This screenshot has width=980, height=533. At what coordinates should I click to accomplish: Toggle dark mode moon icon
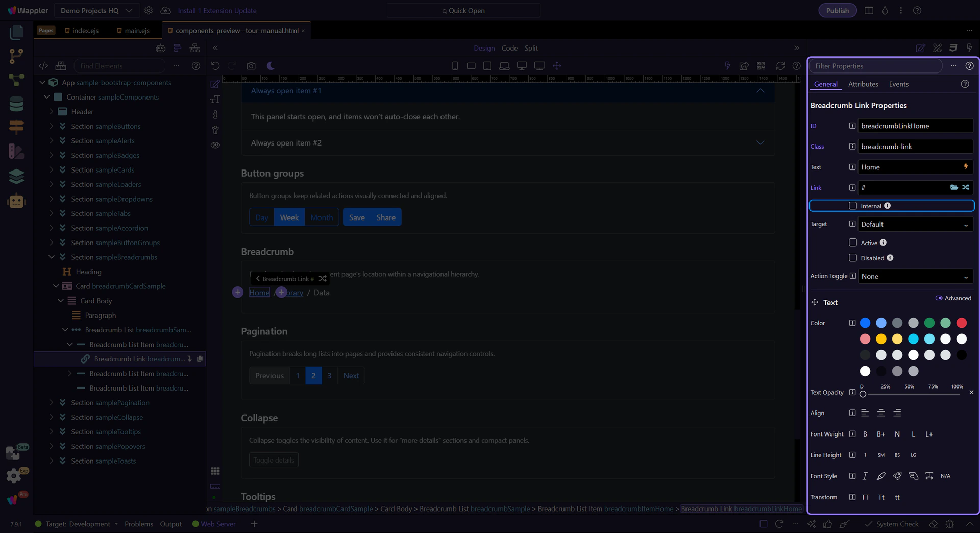pos(271,66)
